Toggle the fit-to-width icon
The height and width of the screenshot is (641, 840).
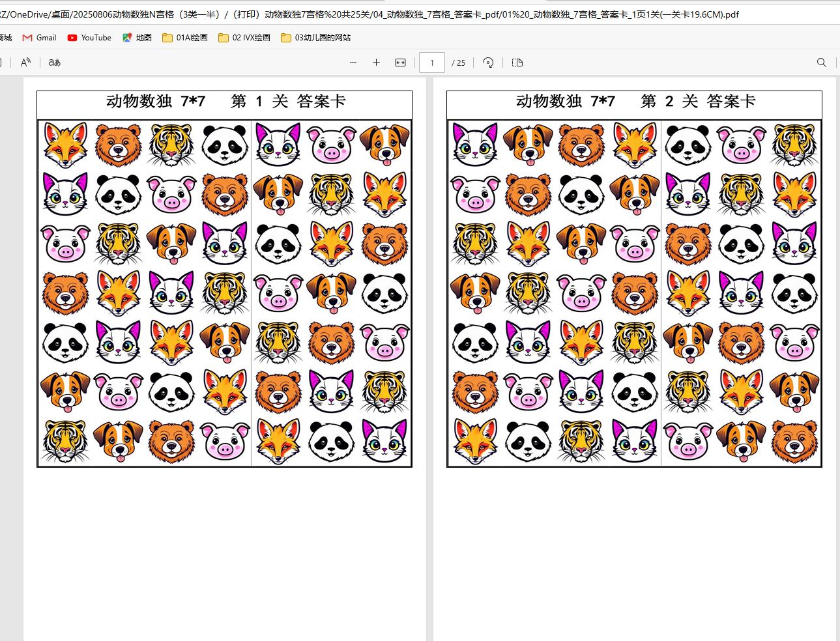coord(400,63)
